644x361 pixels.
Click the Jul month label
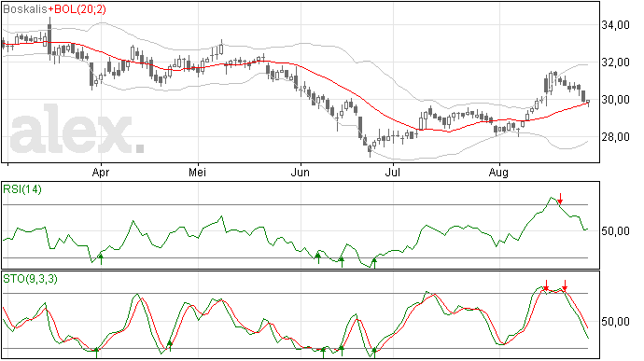pyautogui.click(x=393, y=173)
